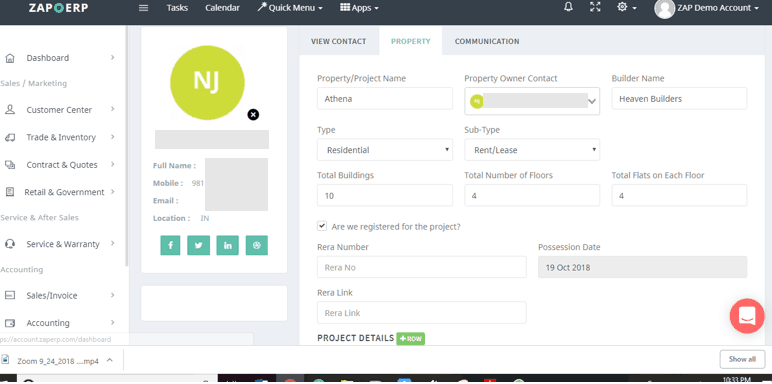Screen dimensions: 772x384
Task: Open the download item options arrow
Action: [x=110, y=360]
